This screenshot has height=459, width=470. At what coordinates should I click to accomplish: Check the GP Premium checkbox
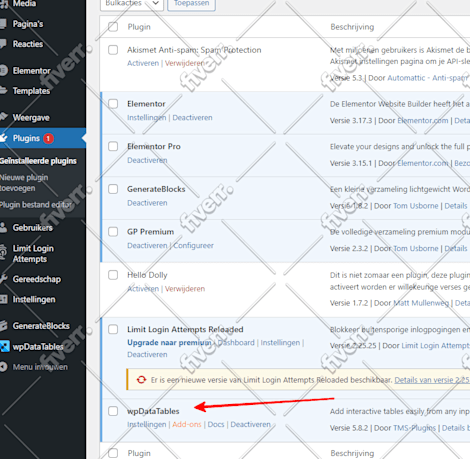113,232
